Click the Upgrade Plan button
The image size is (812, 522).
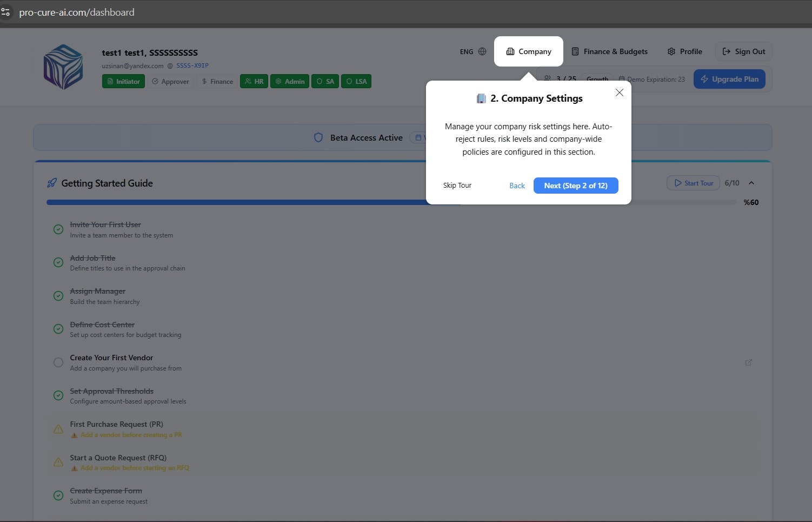point(729,79)
